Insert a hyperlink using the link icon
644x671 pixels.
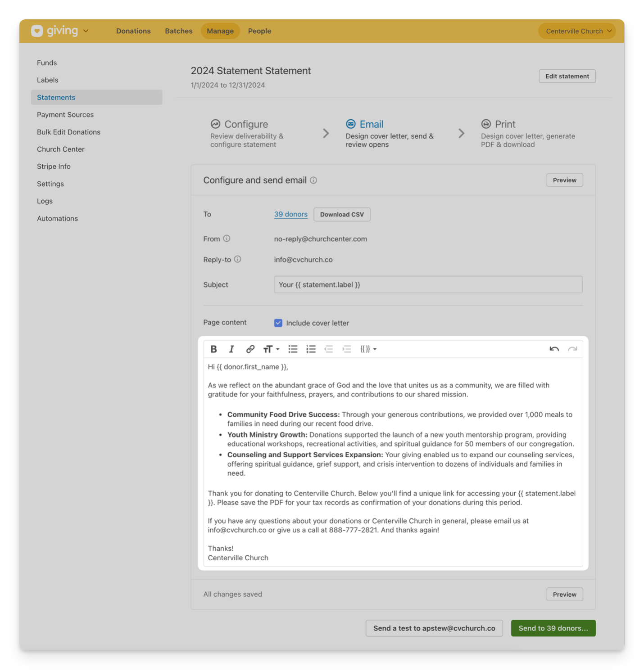pyautogui.click(x=250, y=349)
